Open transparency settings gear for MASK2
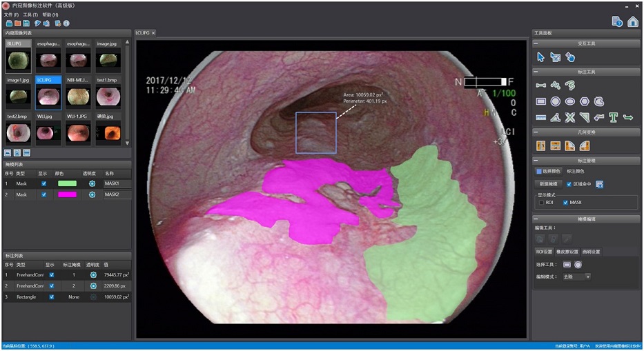Image resolution: width=644 pixels, height=351 pixels. [92, 194]
